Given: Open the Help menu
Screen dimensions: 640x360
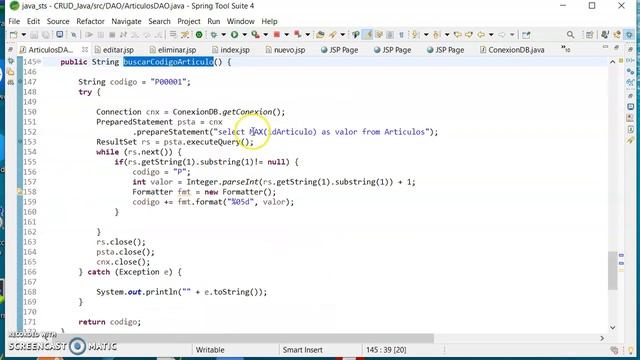Looking at the screenshot, I should (x=269, y=21).
